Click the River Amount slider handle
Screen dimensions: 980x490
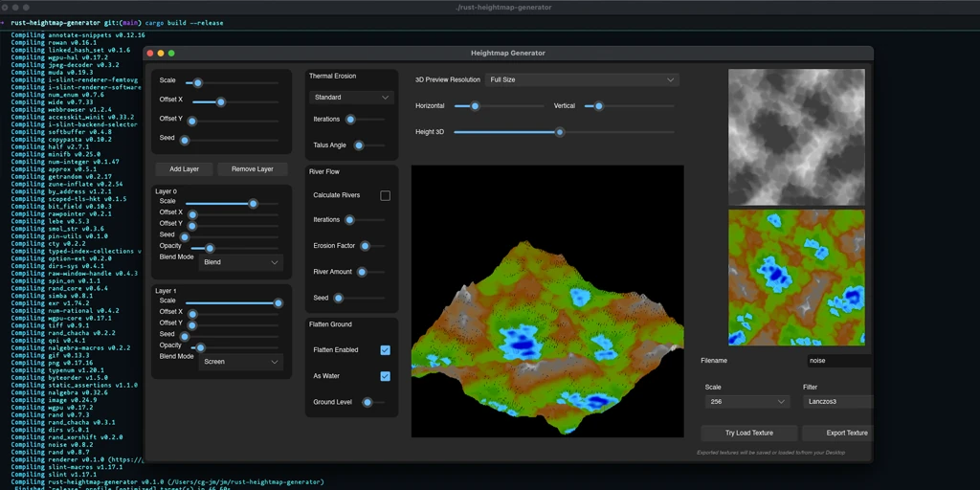(x=362, y=272)
